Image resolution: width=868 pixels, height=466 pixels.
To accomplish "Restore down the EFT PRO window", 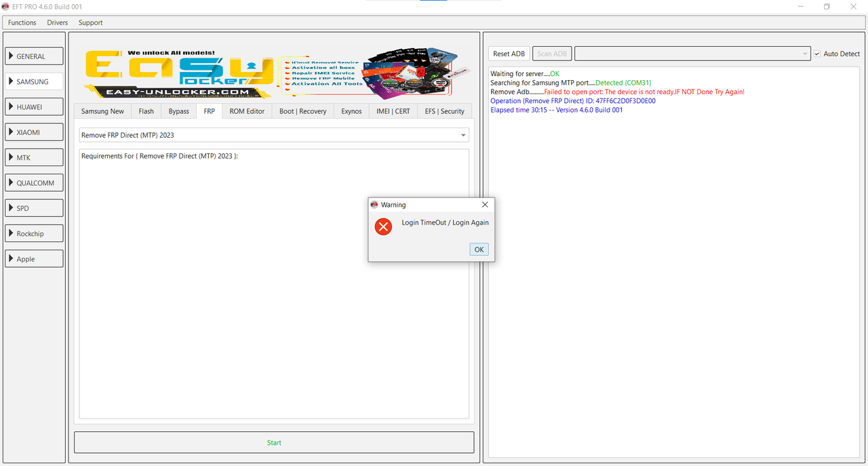I will pos(827,6).
